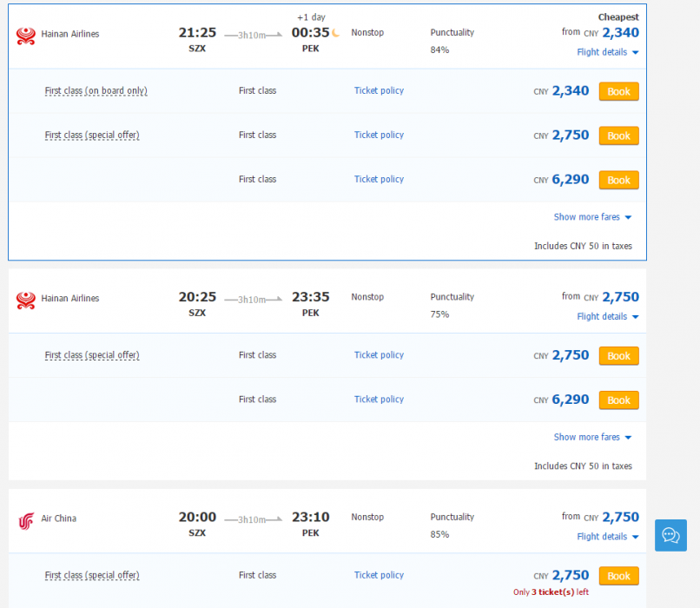This screenshot has height=608, width=700.
Task: Open the live chat support icon
Action: click(x=670, y=535)
